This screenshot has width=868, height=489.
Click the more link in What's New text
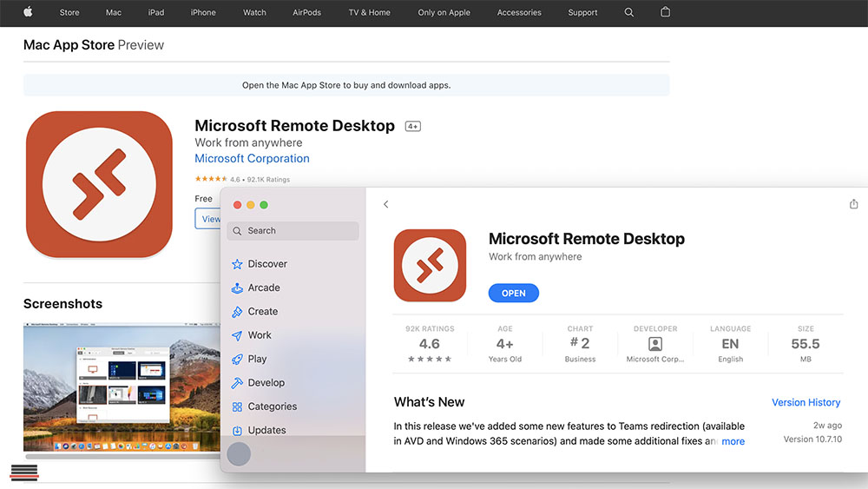point(733,441)
